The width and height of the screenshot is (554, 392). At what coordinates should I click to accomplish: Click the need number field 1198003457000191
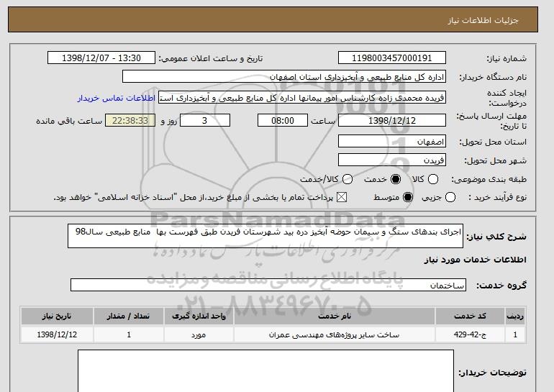[x=392, y=58]
